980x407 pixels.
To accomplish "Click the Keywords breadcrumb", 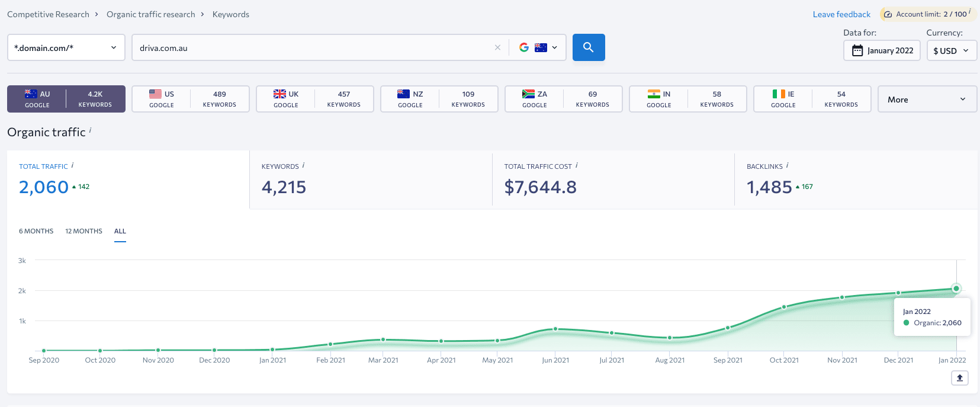I will [231, 14].
